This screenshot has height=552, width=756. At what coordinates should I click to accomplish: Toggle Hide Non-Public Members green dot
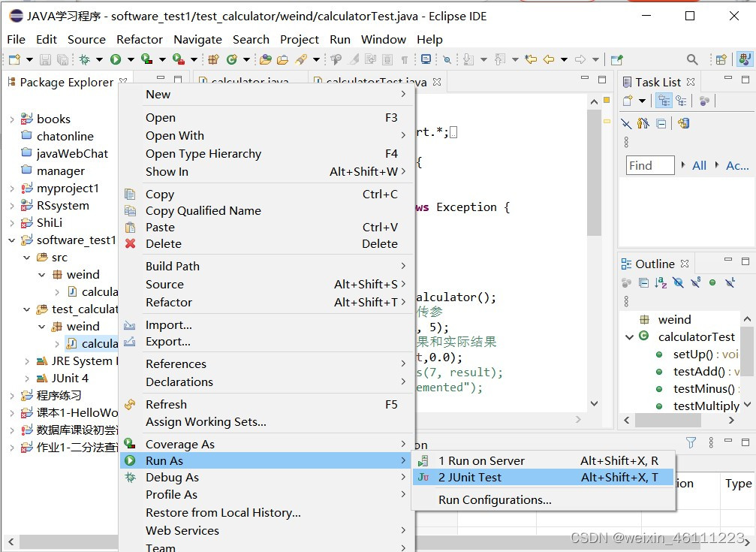pyautogui.click(x=712, y=282)
